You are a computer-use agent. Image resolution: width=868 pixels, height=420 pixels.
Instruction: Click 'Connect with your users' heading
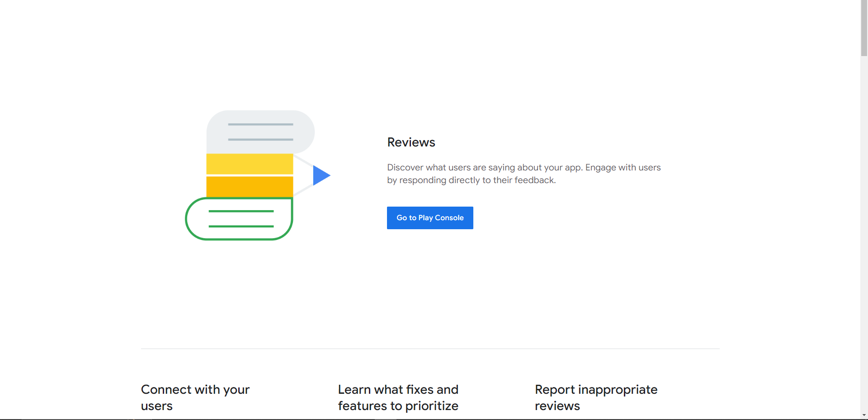[195, 397]
